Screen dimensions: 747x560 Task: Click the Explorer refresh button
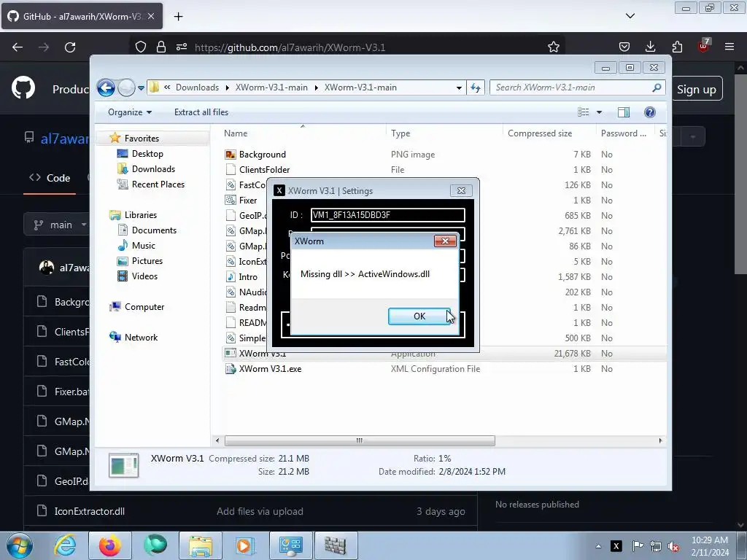click(x=476, y=87)
